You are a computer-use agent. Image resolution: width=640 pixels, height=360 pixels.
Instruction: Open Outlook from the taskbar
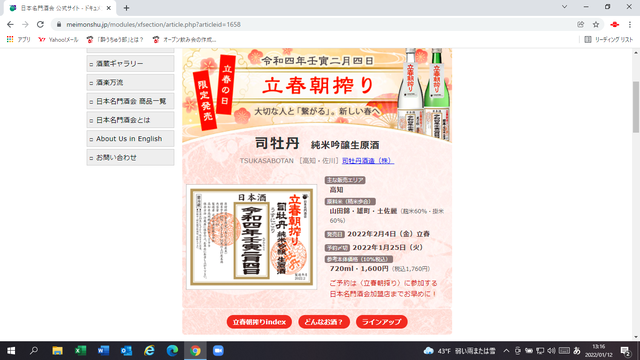(126, 351)
